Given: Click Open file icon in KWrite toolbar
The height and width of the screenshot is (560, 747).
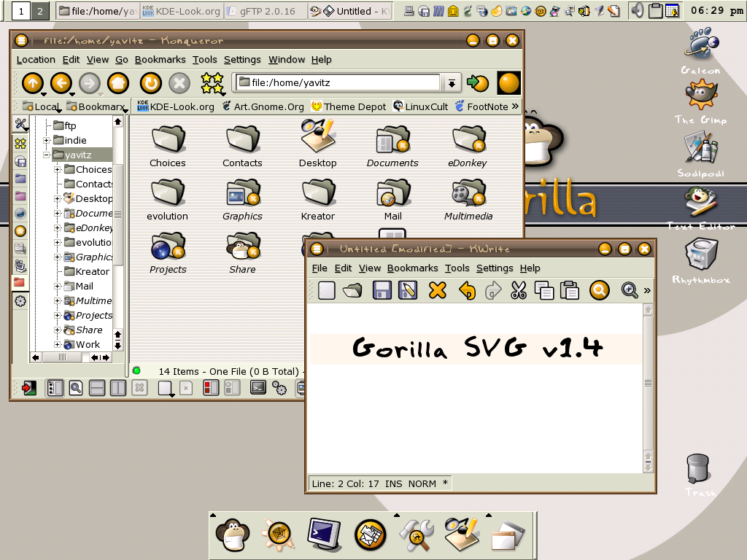Looking at the screenshot, I should pyautogui.click(x=352, y=290).
